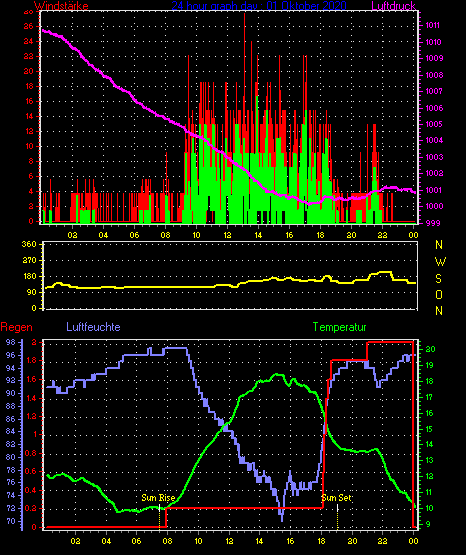Click humidity axis value 74
Screen dimensions: 466x555
[x=11, y=495]
